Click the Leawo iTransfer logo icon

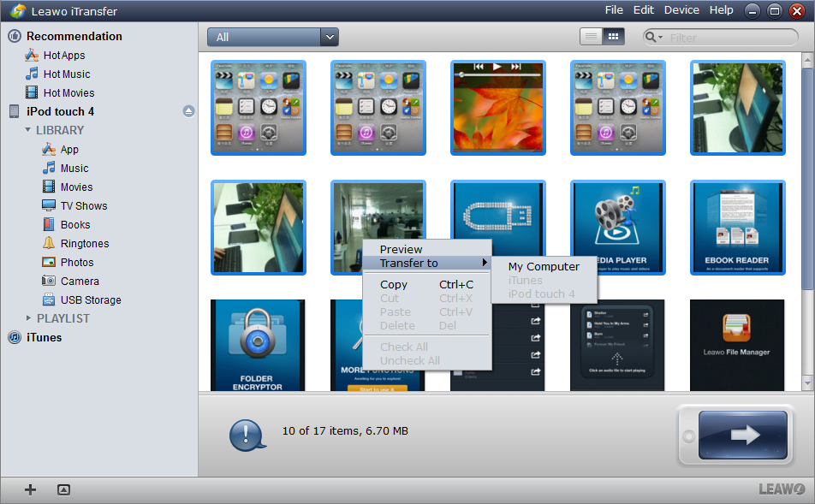[x=18, y=11]
